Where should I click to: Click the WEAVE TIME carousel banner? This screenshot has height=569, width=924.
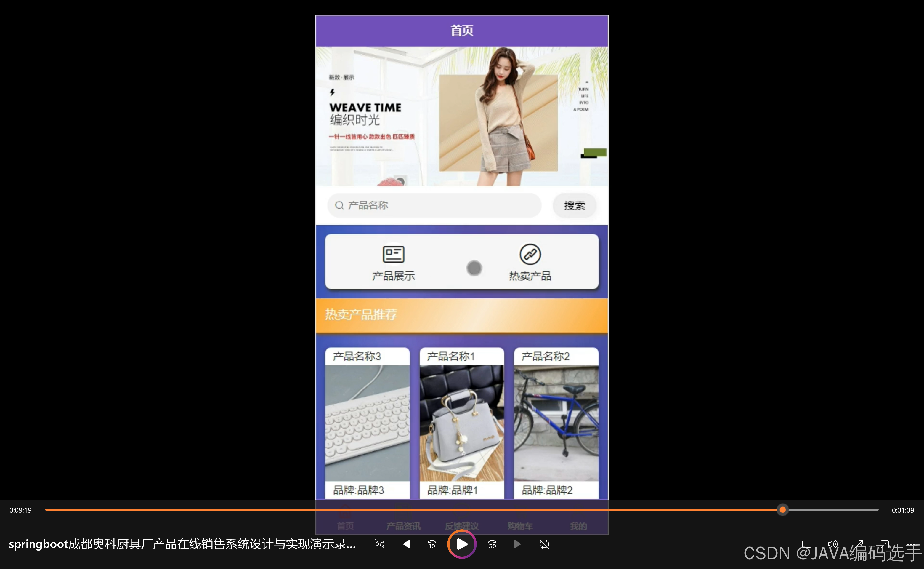(462, 116)
